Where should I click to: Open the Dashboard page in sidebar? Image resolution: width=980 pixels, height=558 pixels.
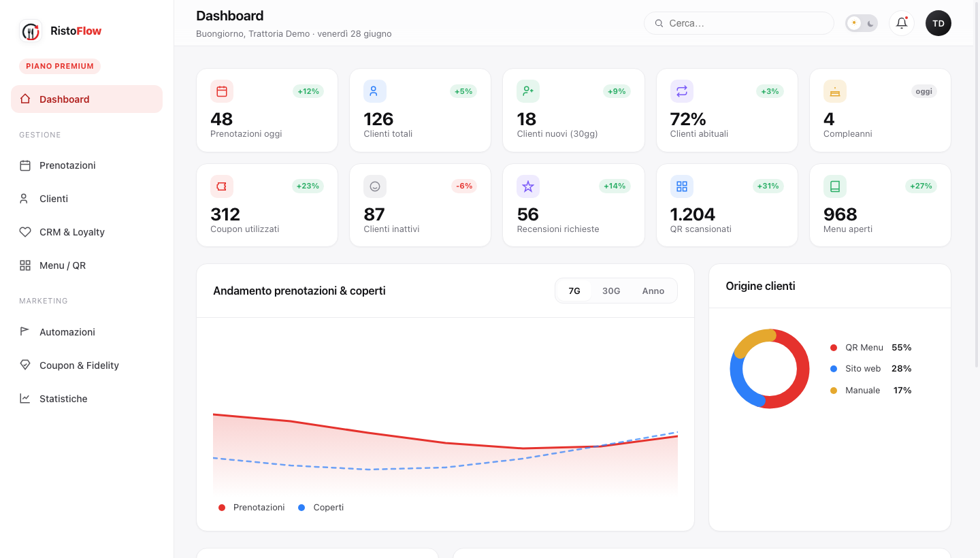[87, 99]
